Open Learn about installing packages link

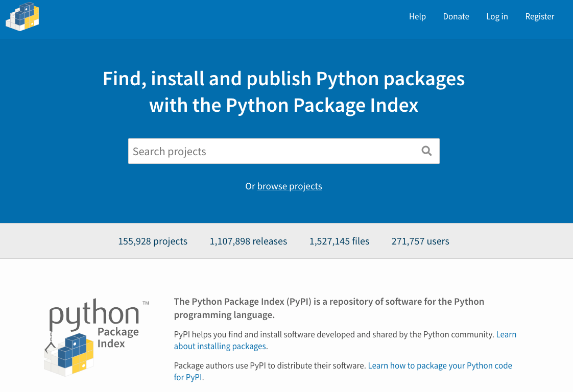click(x=220, y=347)
